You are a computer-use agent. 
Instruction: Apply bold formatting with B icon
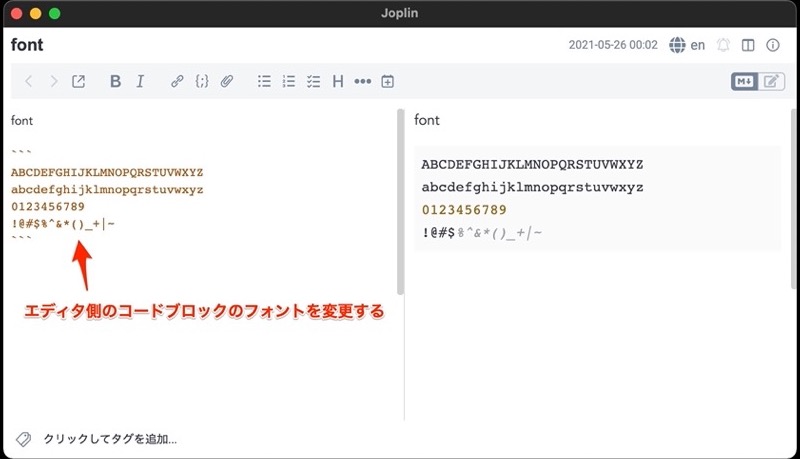tap(116, 81)
